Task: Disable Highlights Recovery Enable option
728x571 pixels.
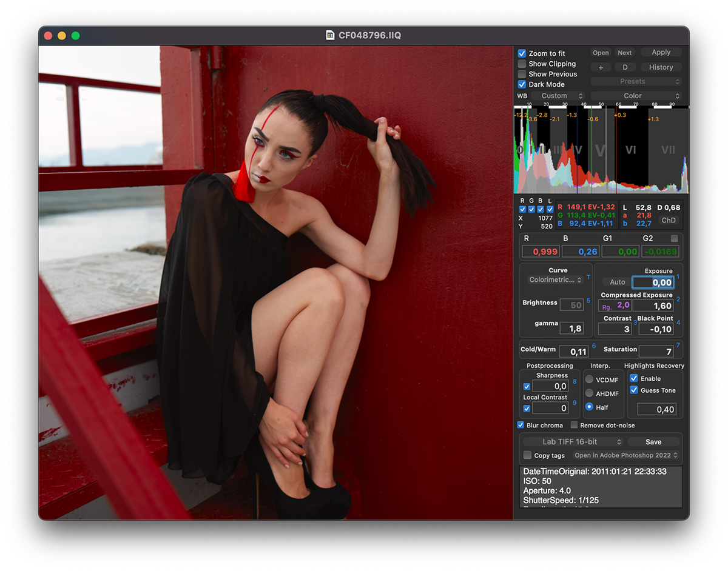Action: coord(634,378)
